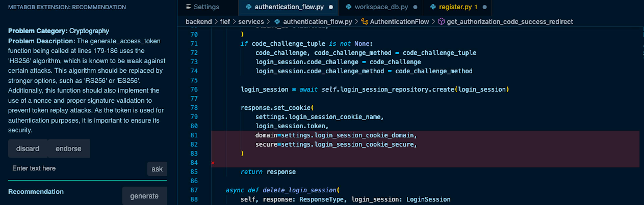Viewport: 644px width, 205px height.
Task: Click 'LoginSession' type on line 88
Action: [x=428, y=199]
